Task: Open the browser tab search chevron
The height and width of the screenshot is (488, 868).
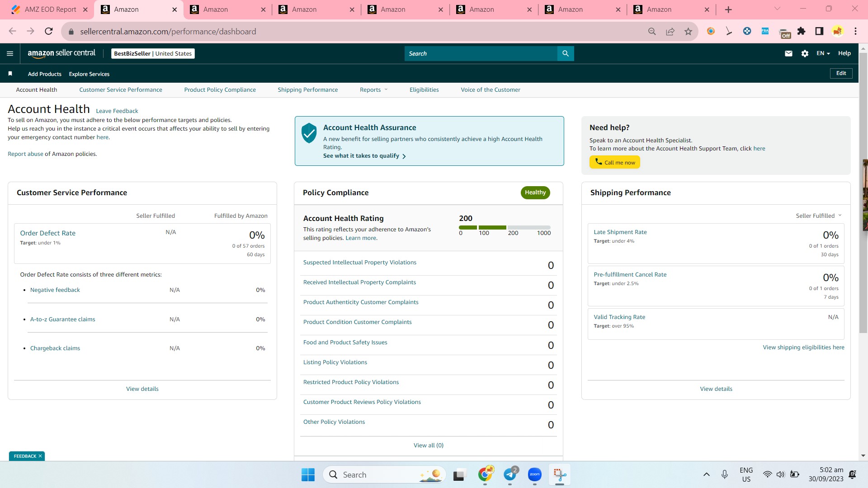Action: [777, 9]
